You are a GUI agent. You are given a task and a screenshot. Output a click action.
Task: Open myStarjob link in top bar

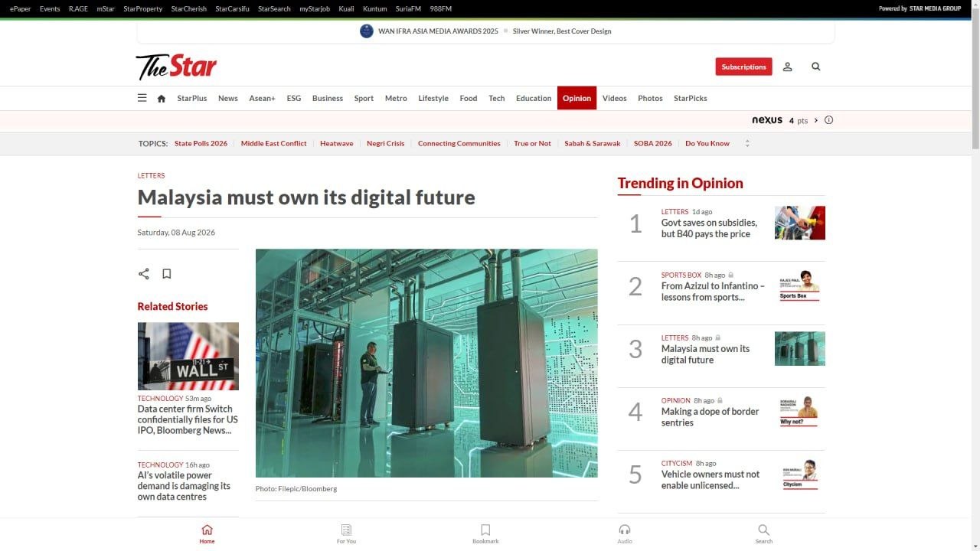[x=315, y=8]
